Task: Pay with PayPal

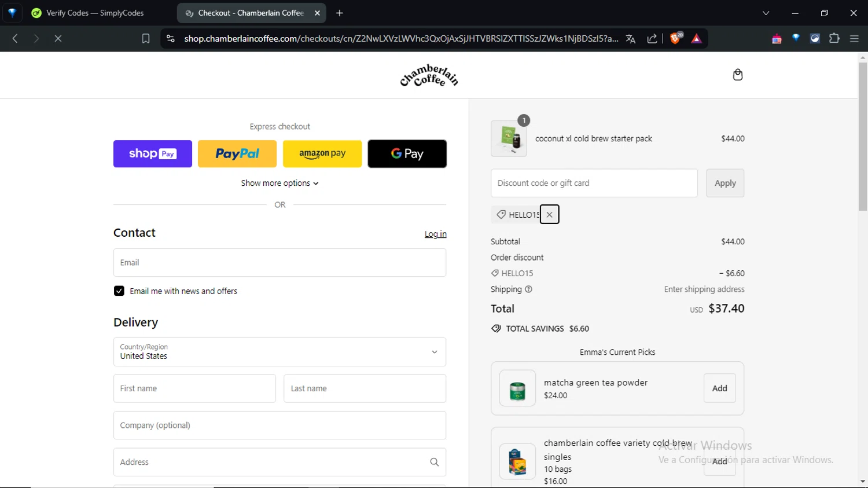Action: pyautogui.click(x=237, y=154)
